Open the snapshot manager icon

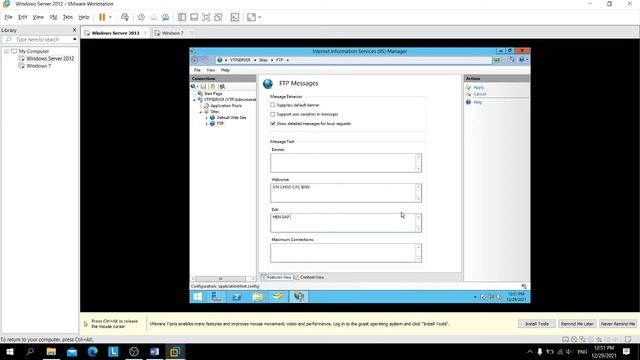click(x=166, y=17)
